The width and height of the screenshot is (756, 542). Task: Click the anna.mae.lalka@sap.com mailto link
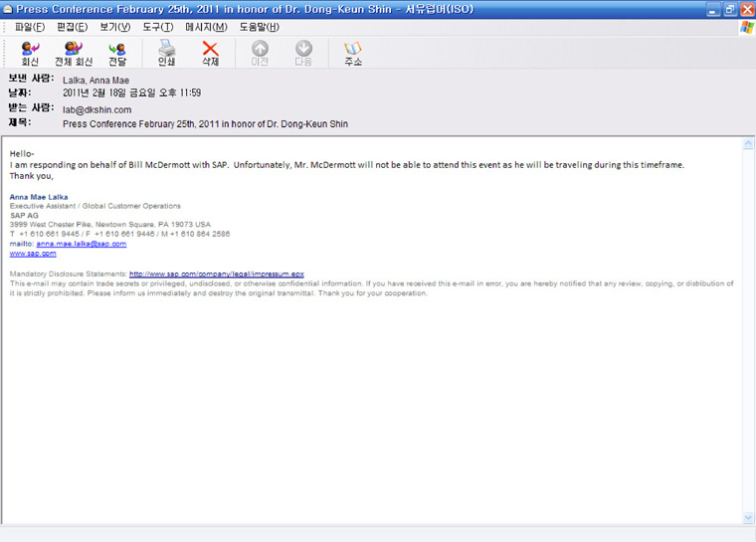(x=81, y=243)
